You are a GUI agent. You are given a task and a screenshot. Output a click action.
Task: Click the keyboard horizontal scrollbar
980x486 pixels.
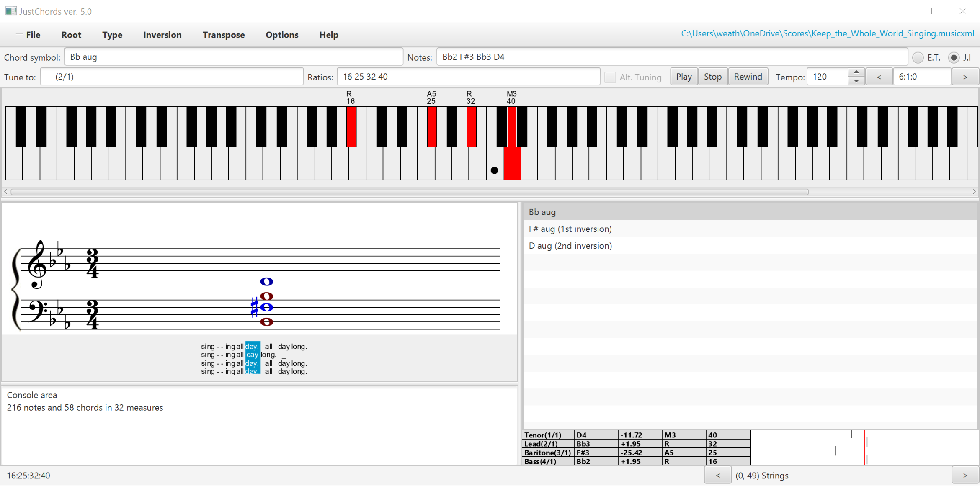tap(409, 192)
